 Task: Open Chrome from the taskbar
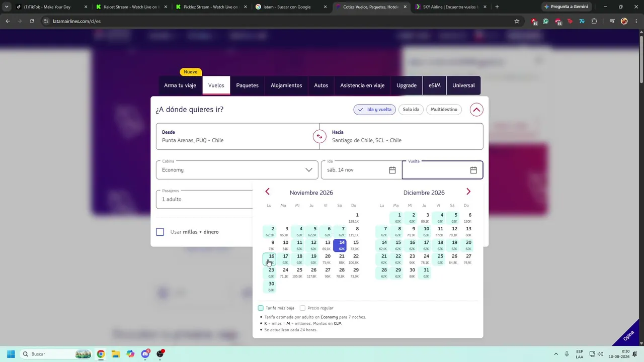101,354
